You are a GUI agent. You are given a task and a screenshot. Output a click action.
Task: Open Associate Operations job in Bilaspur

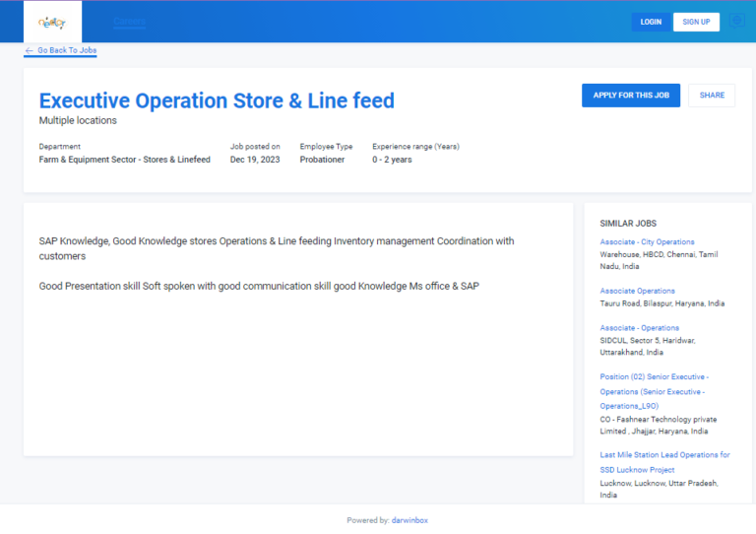click(637, 291)
